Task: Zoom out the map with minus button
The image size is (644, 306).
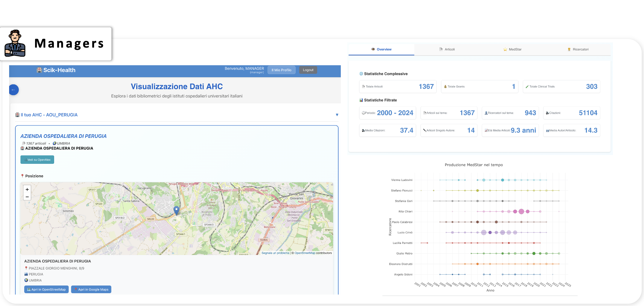Action: pyautogui.click(x=27, y=197)
